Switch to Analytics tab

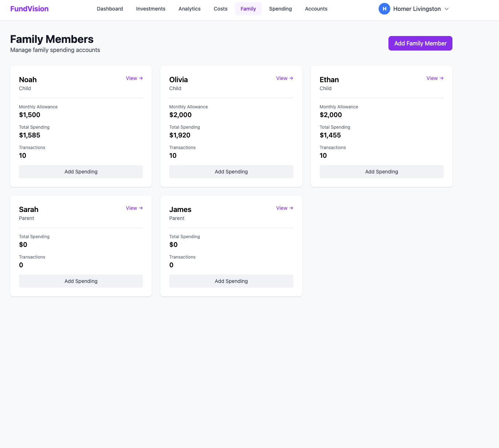pos(189,9)
